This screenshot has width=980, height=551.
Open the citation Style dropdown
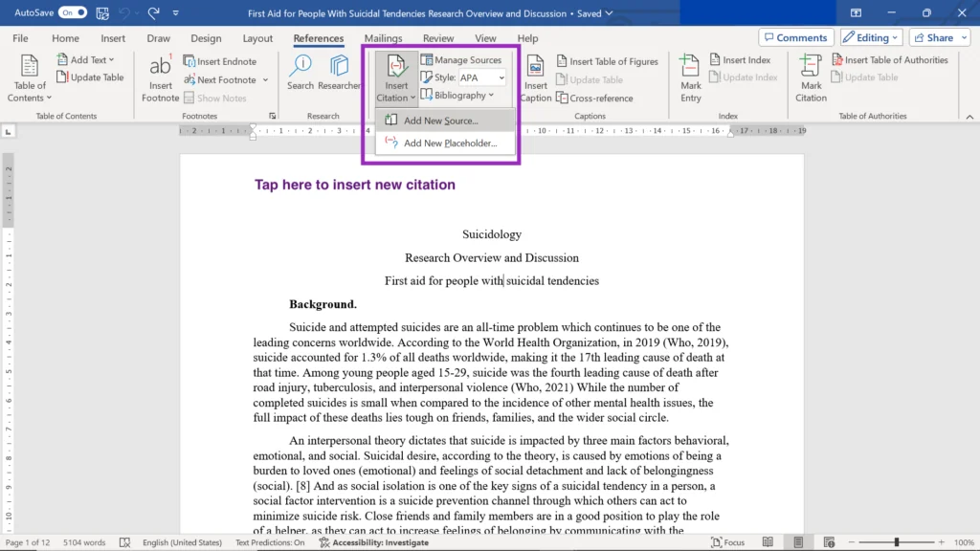pos(483,77)
